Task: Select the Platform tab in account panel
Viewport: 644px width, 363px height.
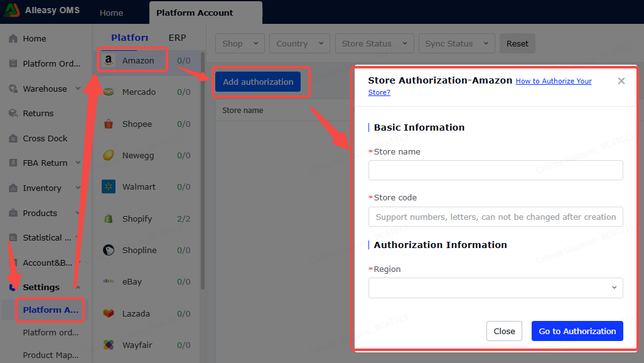Action: point(130,38)
